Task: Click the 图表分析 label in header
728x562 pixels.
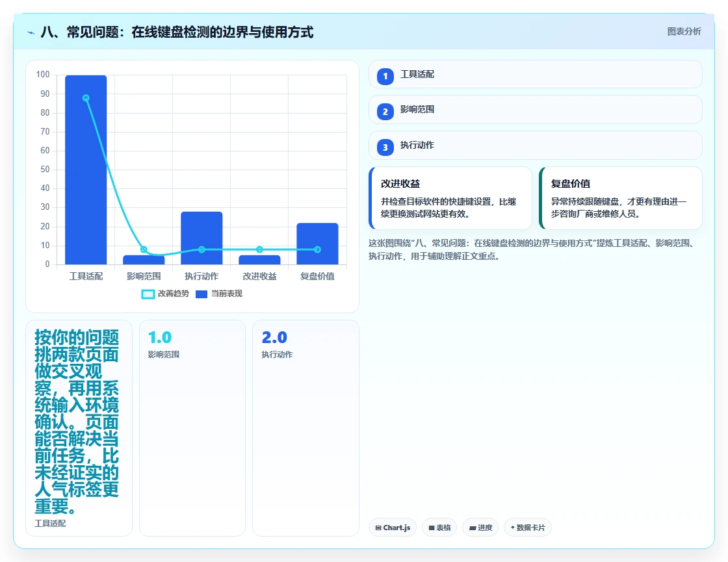Action: pos(684,32)
